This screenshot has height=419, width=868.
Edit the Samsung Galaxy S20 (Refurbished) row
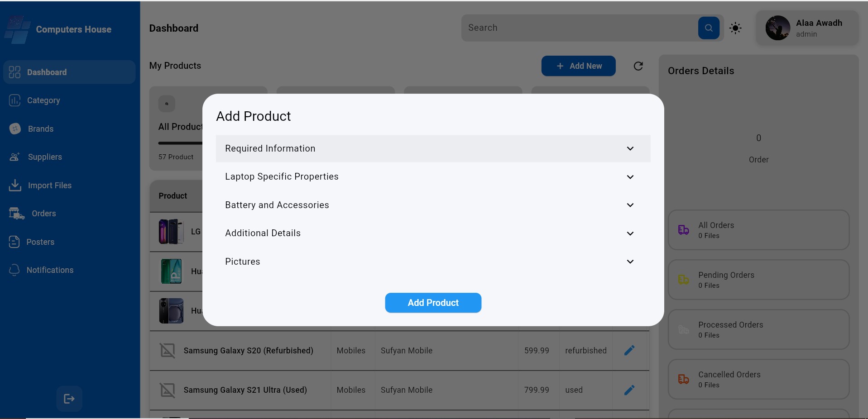point(629,350)
